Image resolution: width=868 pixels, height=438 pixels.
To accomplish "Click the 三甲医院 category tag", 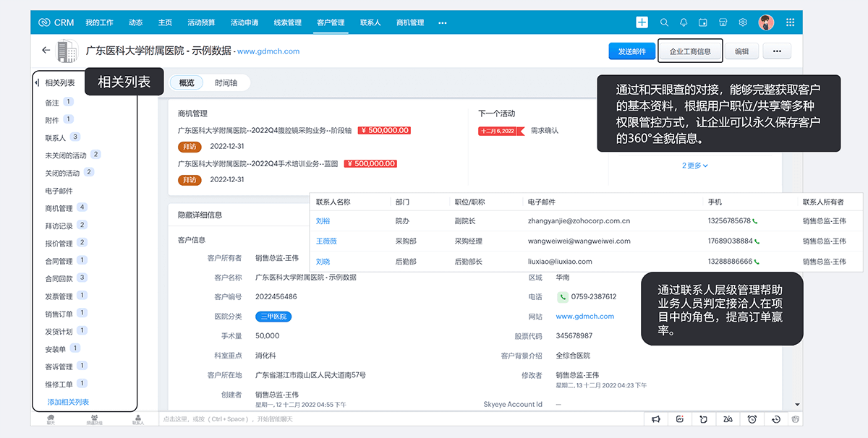I will 273,317.
